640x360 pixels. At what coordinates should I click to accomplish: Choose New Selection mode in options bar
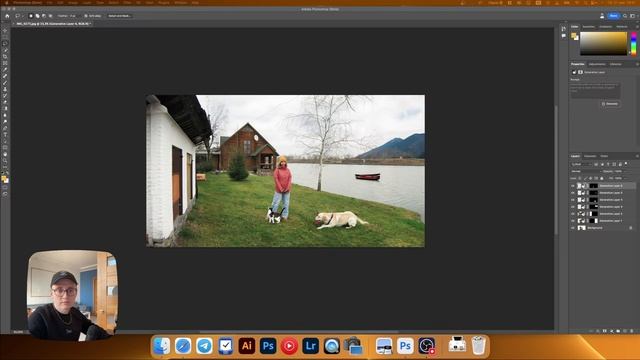tap(31, 16)
